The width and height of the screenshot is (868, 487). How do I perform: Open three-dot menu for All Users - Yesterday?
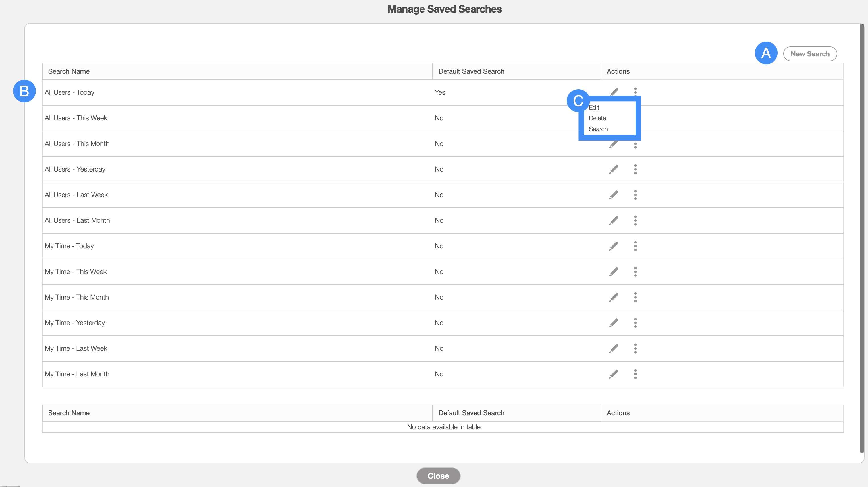point(635,169)
